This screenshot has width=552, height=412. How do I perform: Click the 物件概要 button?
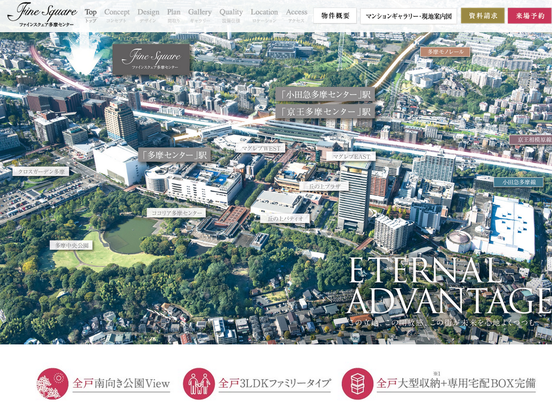(335, 16)
